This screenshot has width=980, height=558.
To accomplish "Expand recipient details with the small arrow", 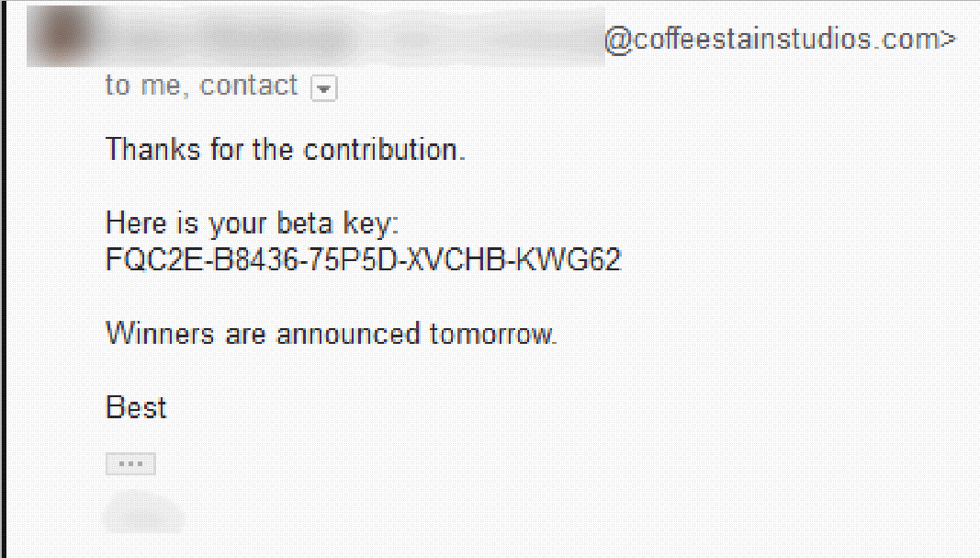I will (x=323, y=88).
